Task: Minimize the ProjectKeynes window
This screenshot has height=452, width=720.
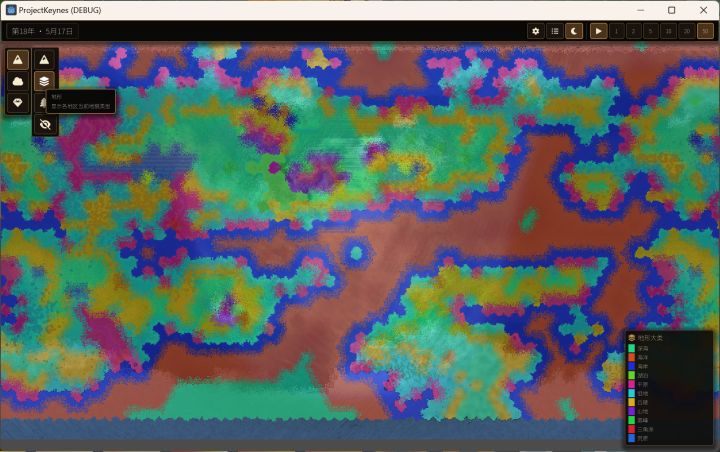Action: click(641, 10)
